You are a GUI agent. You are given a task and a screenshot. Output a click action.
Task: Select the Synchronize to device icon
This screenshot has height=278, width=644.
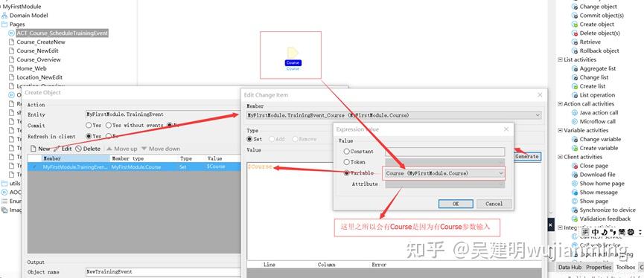[575, 210]
